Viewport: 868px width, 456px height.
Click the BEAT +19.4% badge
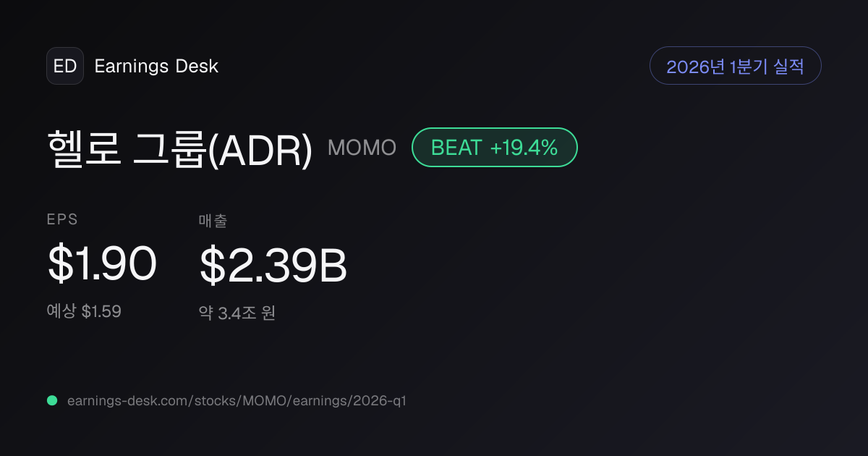(x=495, y=148)
